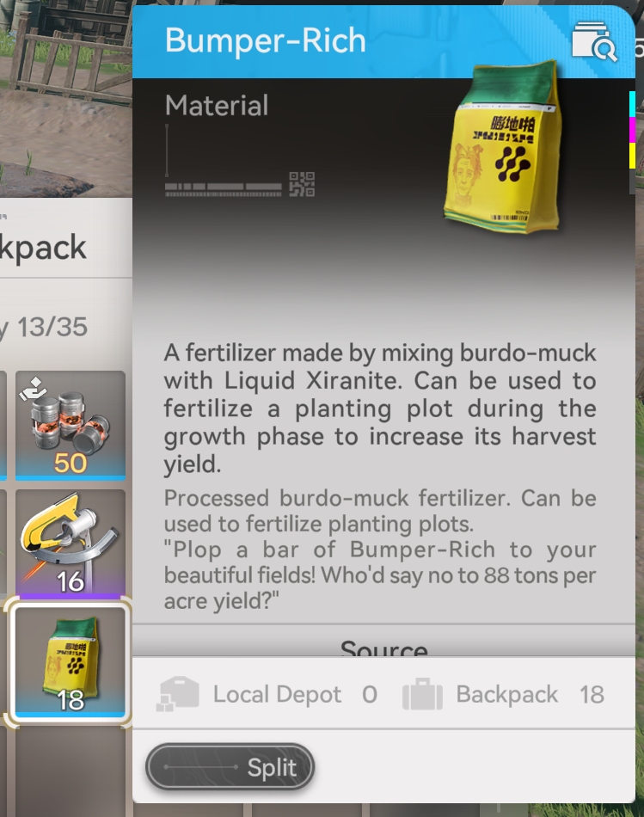Click the Backpack count 18 label
Image resolution: width=644 pixels, height=817 pixels.
(592, 695)
